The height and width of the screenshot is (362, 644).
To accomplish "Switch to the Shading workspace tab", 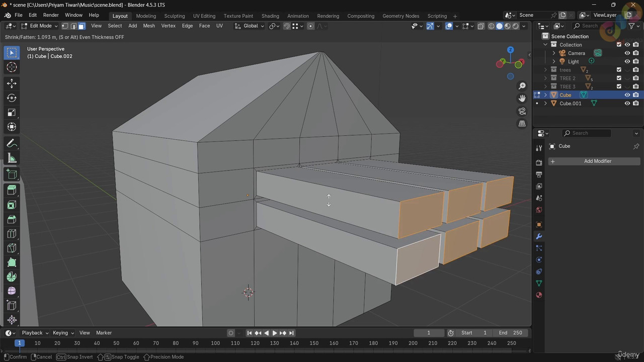I will (x=270, y=16).
